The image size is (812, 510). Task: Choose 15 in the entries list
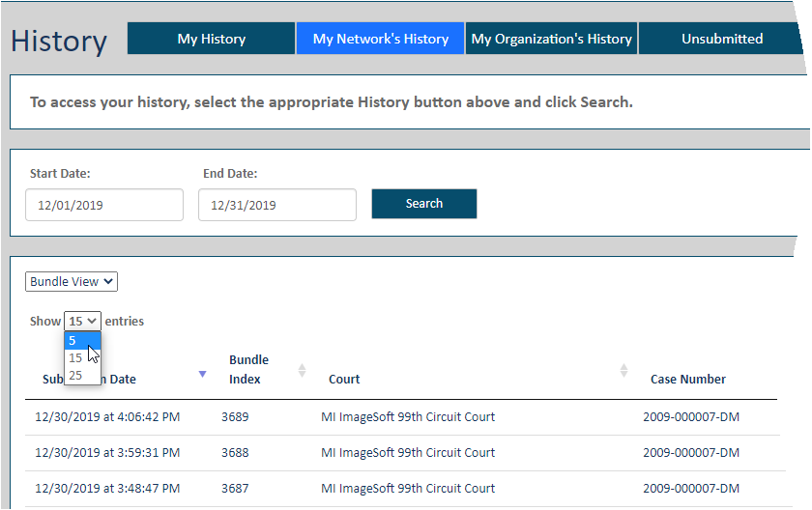click(82, 358)
